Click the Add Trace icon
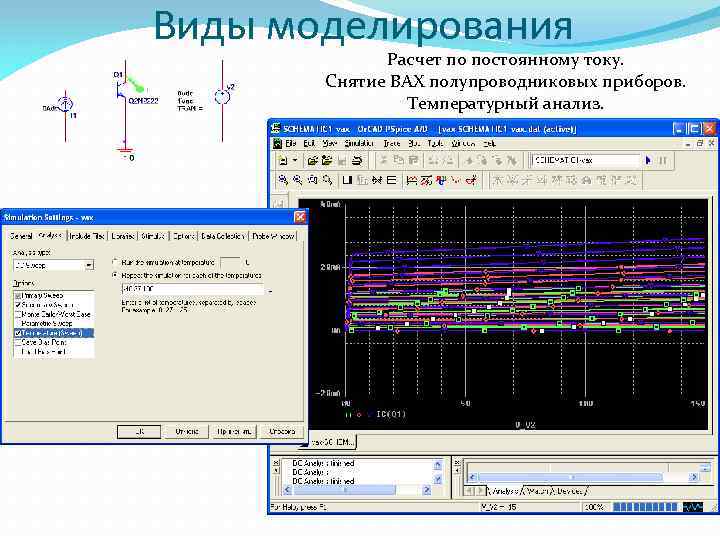 click(412, 180)
